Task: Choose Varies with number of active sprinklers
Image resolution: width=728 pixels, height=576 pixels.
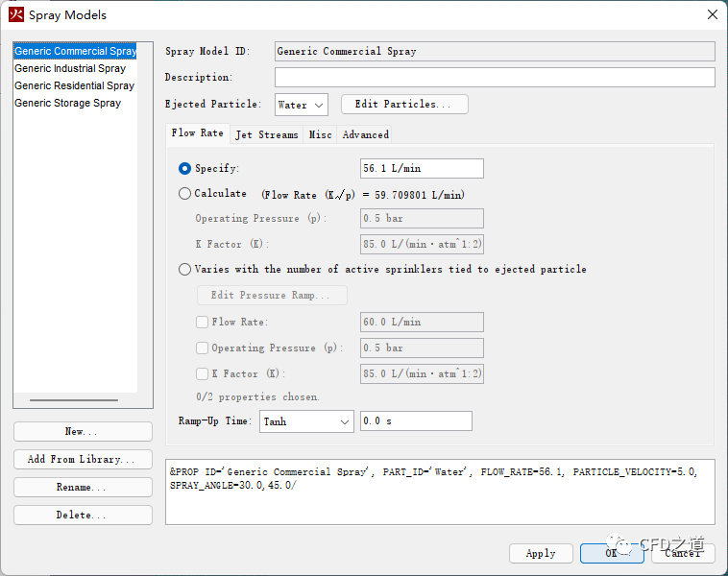Action: [185, 270]
